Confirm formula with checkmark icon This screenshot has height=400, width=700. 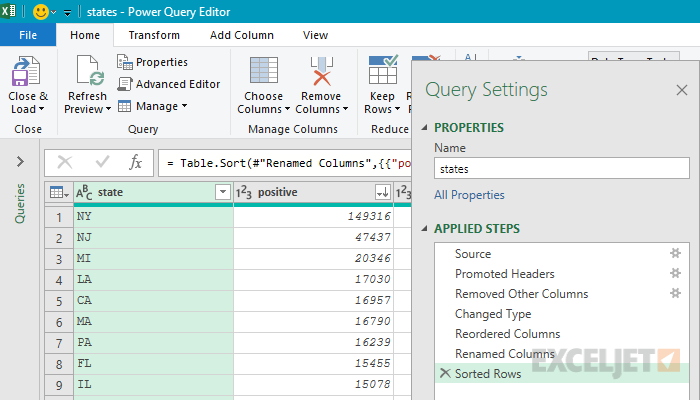click(x=103, y=162)
